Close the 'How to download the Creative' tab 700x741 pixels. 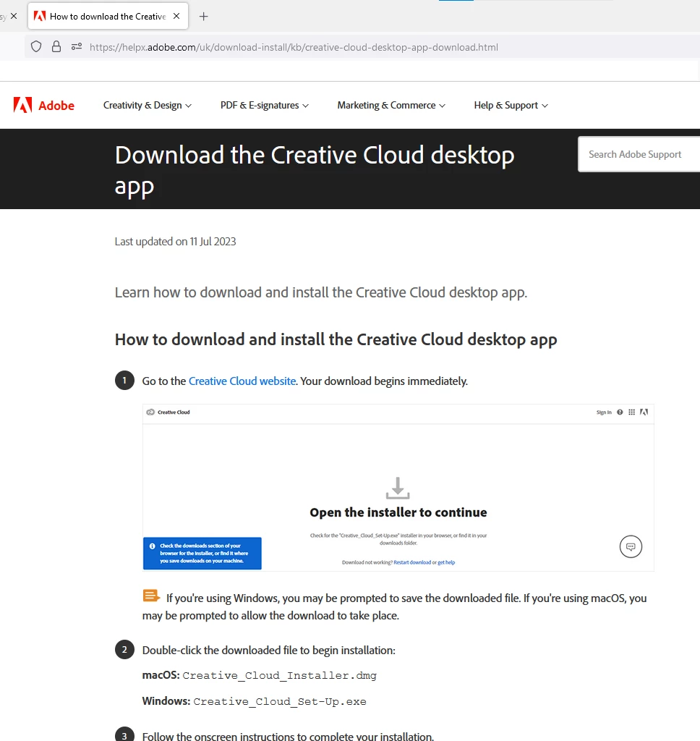[176, 16]
